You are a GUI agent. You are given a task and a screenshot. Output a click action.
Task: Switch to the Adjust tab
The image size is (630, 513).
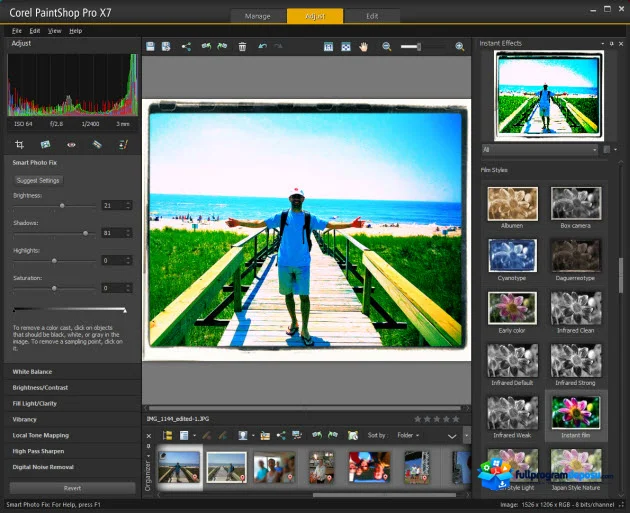315,16
